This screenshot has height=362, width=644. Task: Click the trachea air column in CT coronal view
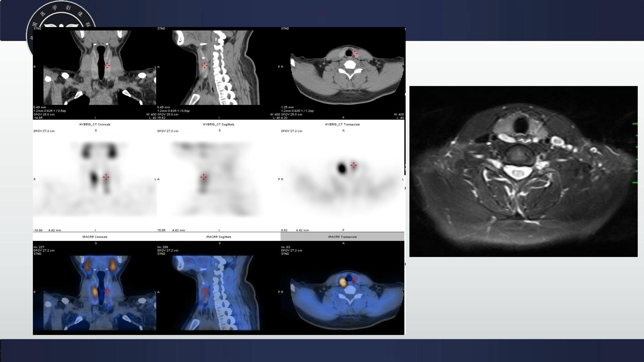(x=101, y=63)
